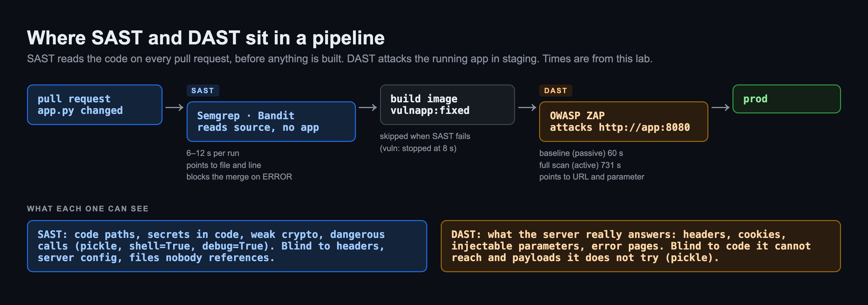The width and height of the screenshot is (868, 305).
Task: Click the amber DAST summary box
Action: coord(641,246)
